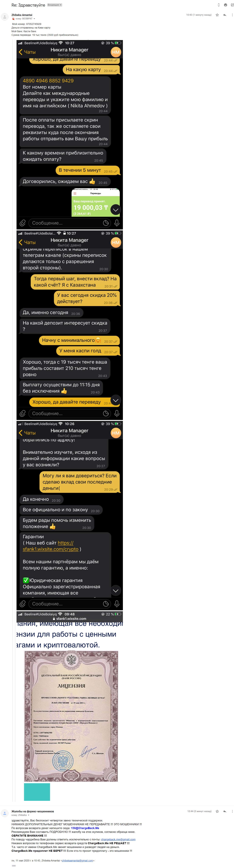
Task: Reply to the Жалобы на форекс-мошенников message
Action: [225, 811]
